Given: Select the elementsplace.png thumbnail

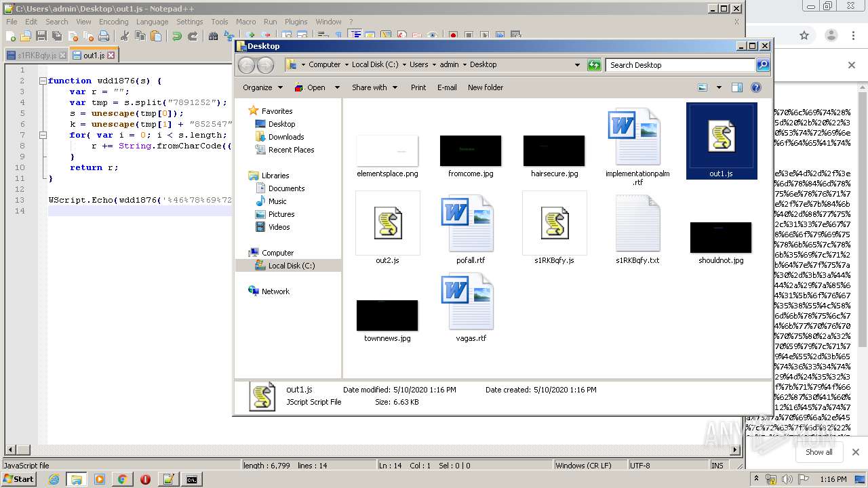Looking at the screenshot, I should click(x=387, y=150).
